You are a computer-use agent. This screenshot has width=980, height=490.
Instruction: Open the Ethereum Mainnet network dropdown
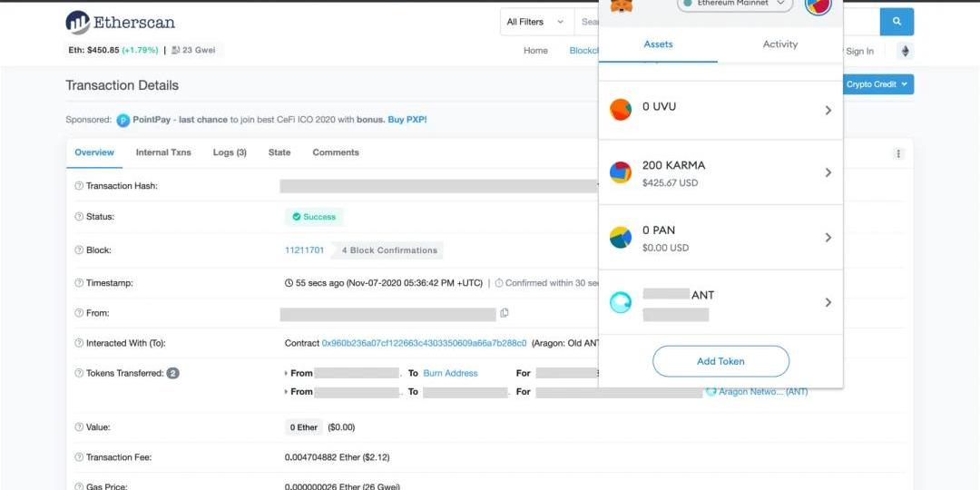click(x=735, y=5)
